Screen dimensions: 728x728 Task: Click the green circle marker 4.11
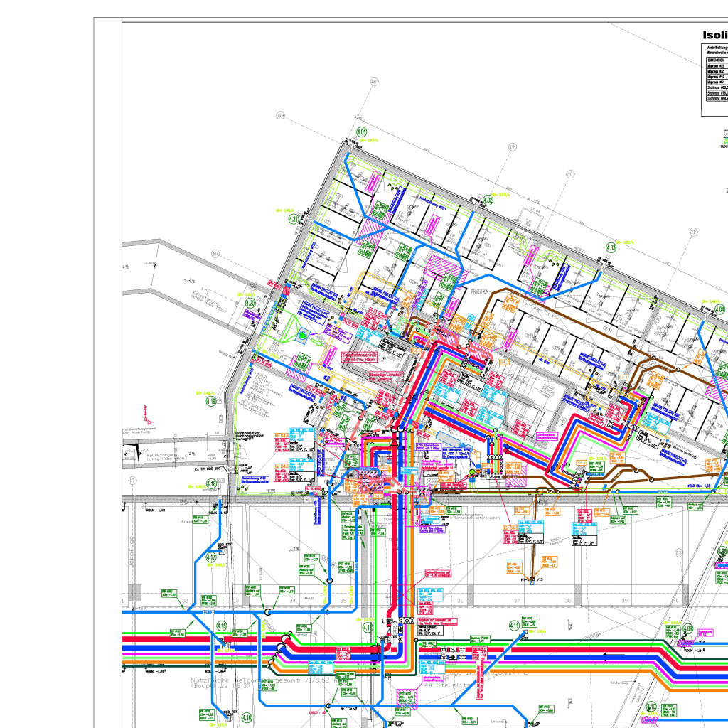point(515,626)
